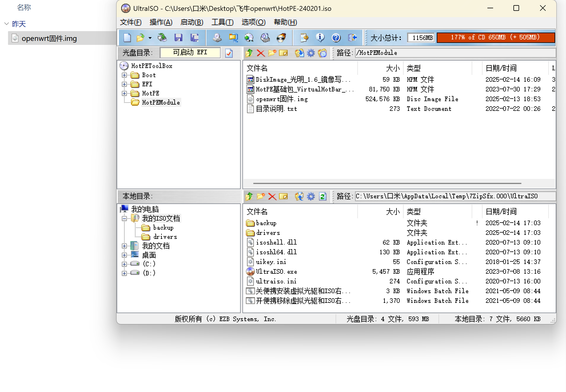Screen dimensions: 566x392
Task: Click Rename icon in local pane toolbar
Action: [x=283, y=196]
